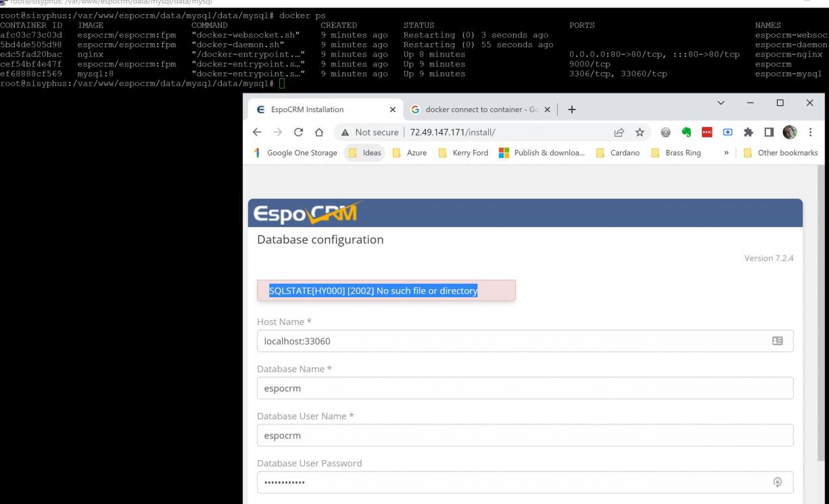
Task: Click the browser back arrow
Action: 258,132
